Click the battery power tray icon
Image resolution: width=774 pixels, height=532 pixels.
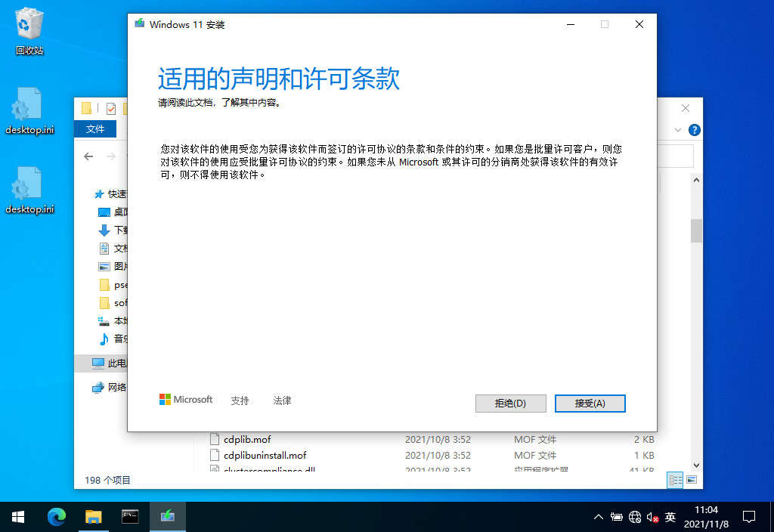pos(617,517)
